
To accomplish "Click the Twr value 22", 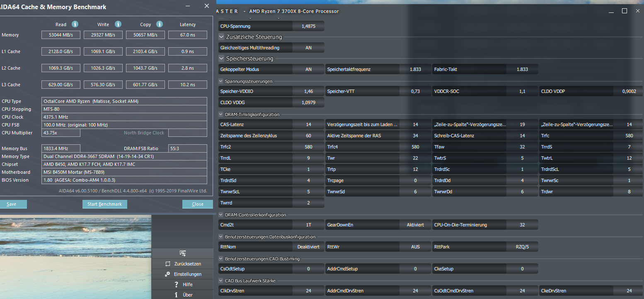I will pos(415,158).
